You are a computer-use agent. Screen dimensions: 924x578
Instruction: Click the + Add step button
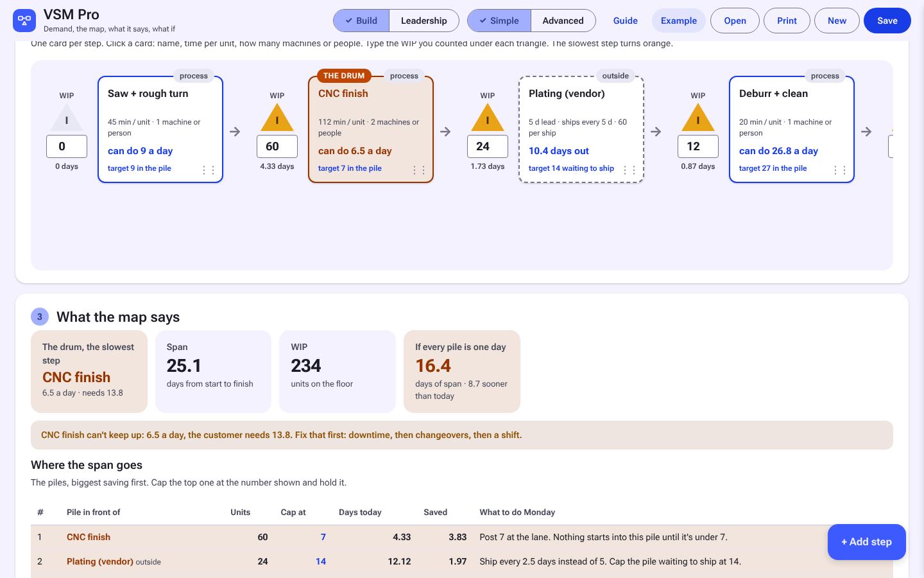click(x=867, y=542)
